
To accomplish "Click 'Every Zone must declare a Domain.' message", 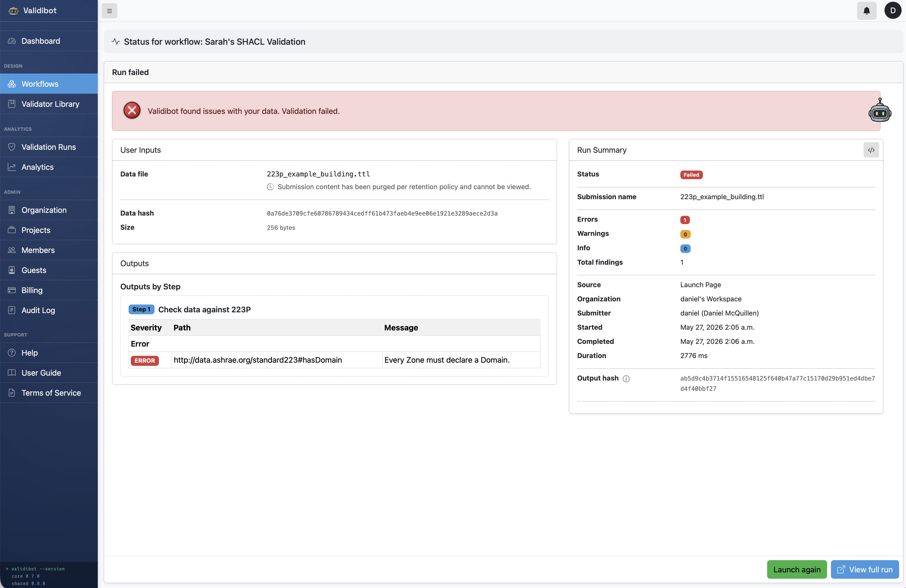I will point(447,360).
